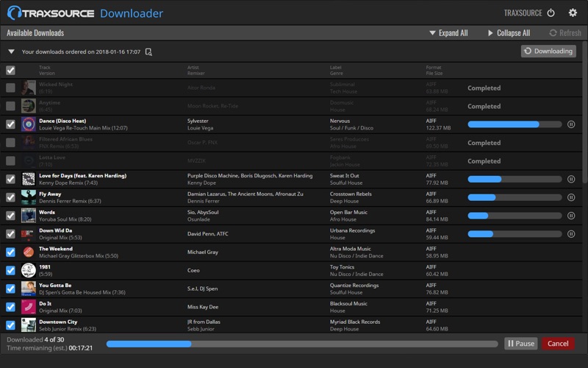Uncheck the Do It checkbox
Viewport: 588px width, 368px height.
[10, 307]
